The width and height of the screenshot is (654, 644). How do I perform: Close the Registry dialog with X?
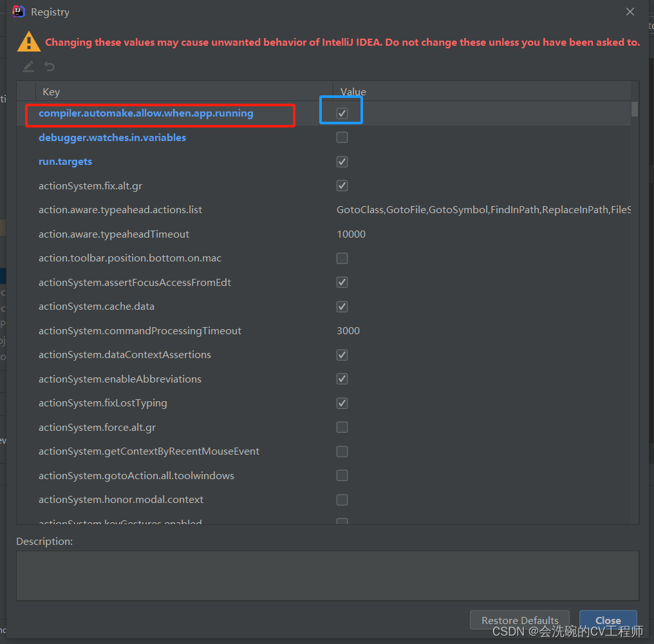[630, 12]
